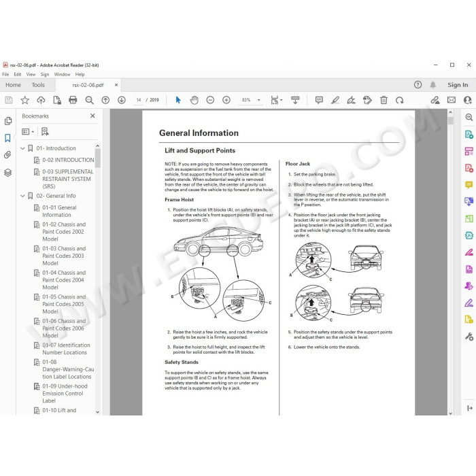
Task: Save the file with the floppy disk icon
Action: point(8,100)
